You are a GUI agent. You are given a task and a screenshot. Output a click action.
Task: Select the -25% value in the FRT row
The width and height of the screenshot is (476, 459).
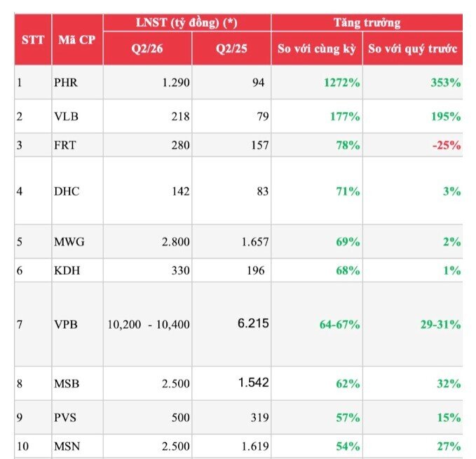click(x=447, y=145)
